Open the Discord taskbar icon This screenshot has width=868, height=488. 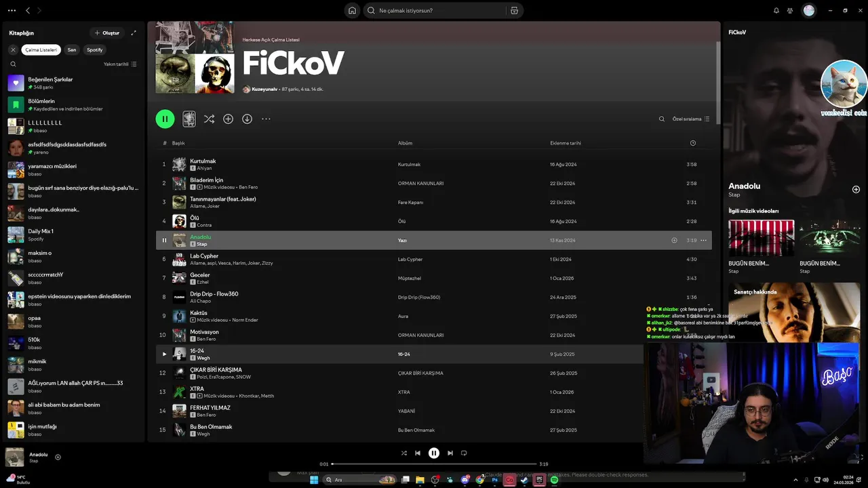coord(465,480)
